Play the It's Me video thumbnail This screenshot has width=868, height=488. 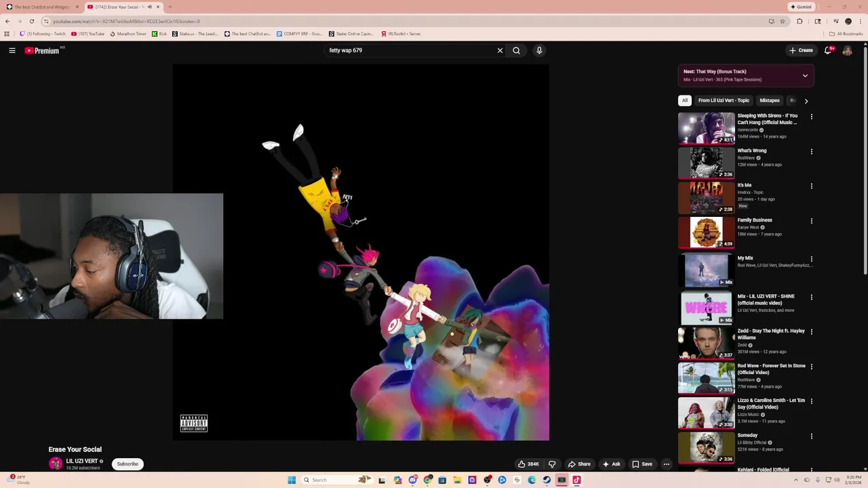[706, 197]
